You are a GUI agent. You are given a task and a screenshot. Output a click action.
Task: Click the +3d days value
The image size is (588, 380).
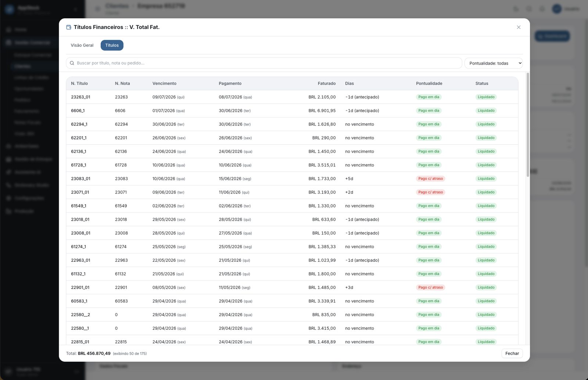point(349,287)
